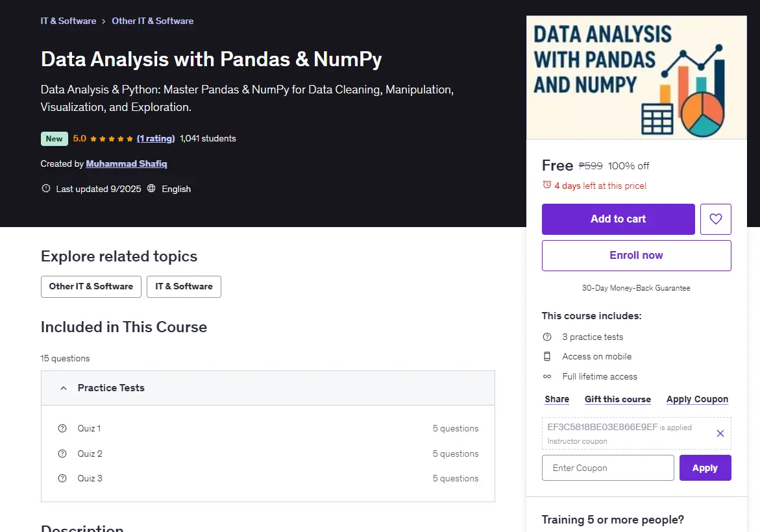The width and height of the screenshot is (760, 532).
Task: Click the 100% off discount text
Action: coord(628,165)
